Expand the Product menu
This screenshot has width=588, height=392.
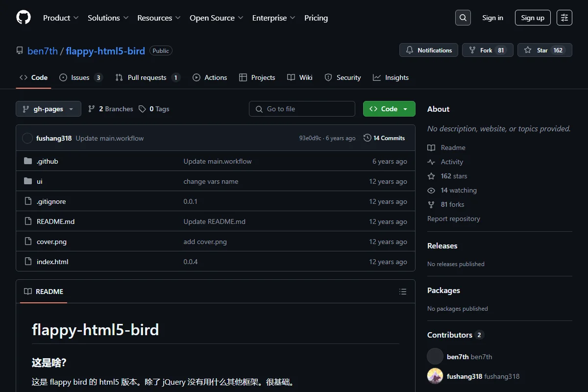click(61, 18)
